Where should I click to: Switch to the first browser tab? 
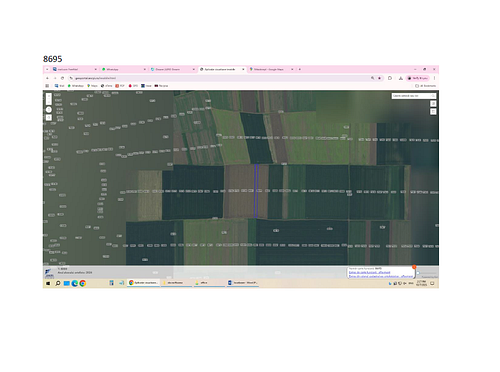point(74,69)
